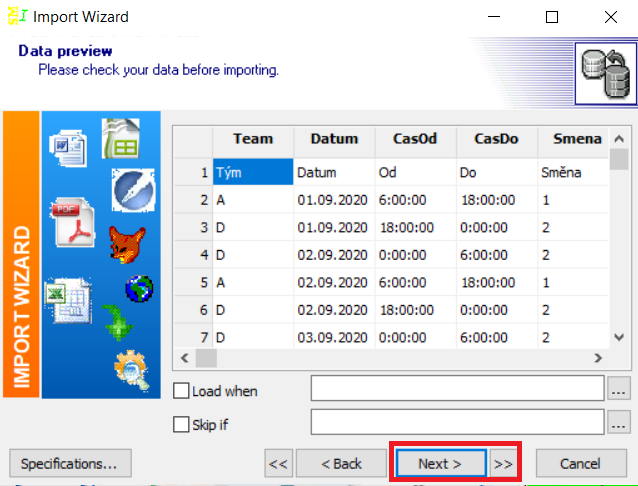The image size is (638, 486).
Task: Click the Excel spreadsheet icon
Action: [x=68, y=300]
